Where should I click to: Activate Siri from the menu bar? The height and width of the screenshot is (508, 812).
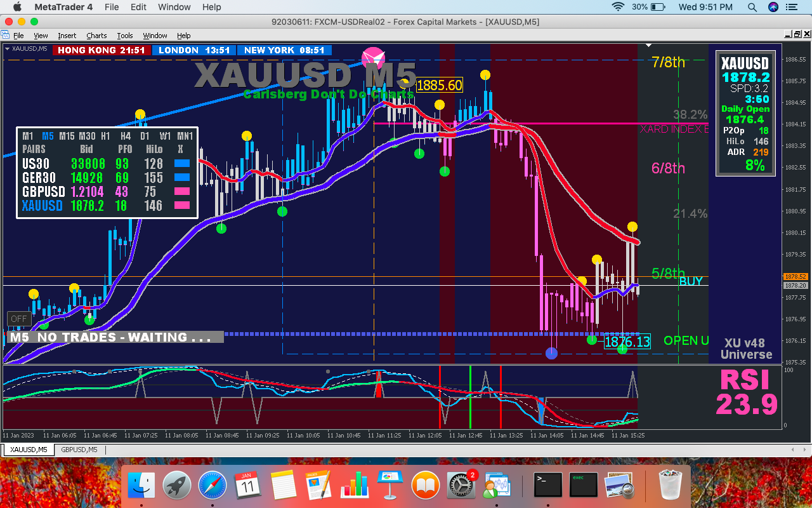(x=773, y=7)
